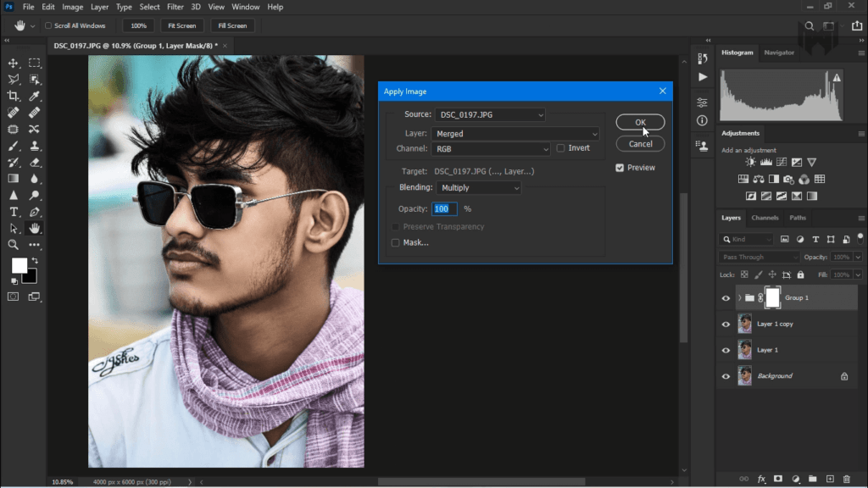The image size is (868, 488).
Task: Click the Fill Screen button
Action: 232,25
